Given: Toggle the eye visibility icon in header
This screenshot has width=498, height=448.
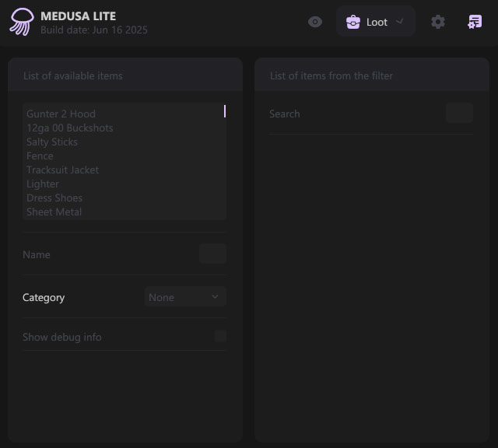Looking at the screenshot, I should click(x=315, y=22).
